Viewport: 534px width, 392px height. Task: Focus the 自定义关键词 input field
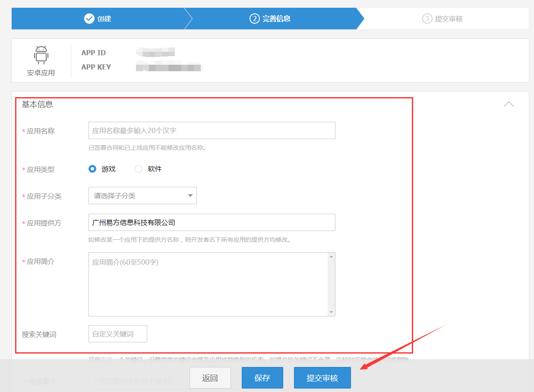tap(118, 334)
